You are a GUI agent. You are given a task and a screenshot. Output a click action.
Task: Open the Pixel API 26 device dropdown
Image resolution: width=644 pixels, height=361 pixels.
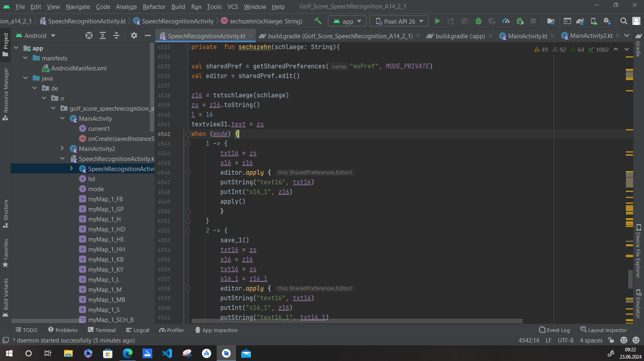pos(400,21)
